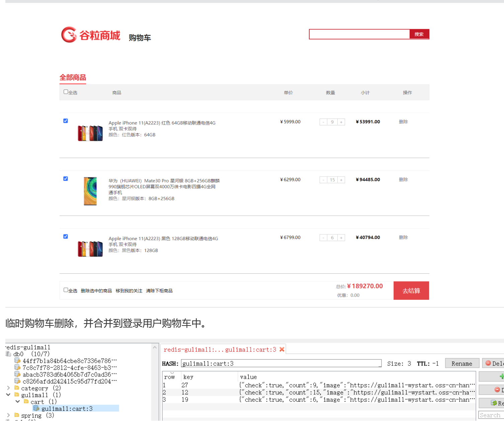This screenshot has width=504, height=421.
Task: Click the reload value icon
Action: [494, 403]
